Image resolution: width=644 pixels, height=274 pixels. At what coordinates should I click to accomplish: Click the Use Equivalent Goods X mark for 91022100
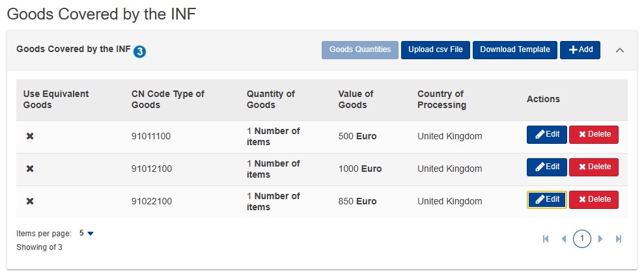pyautogui.click(x=30, y=201)
